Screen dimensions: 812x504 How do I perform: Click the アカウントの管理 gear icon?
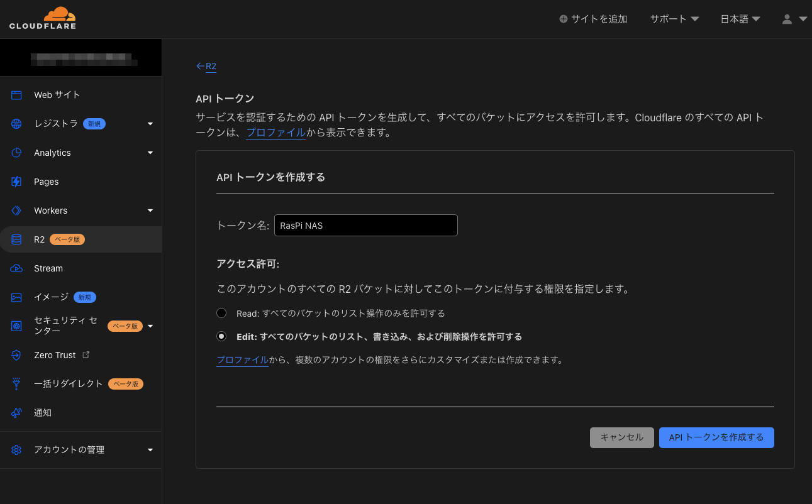pyautogui.click(x=16, y=450)
